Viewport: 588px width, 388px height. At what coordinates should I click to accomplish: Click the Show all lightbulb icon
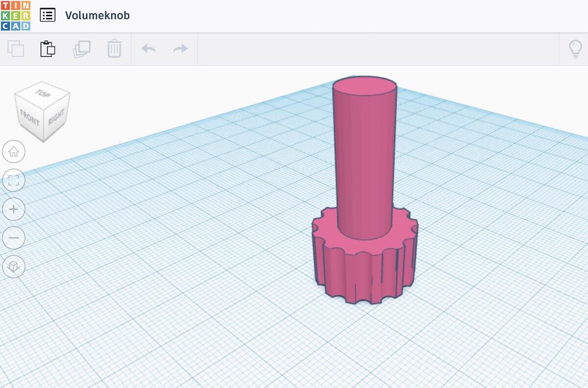click(x=575, y=49)
